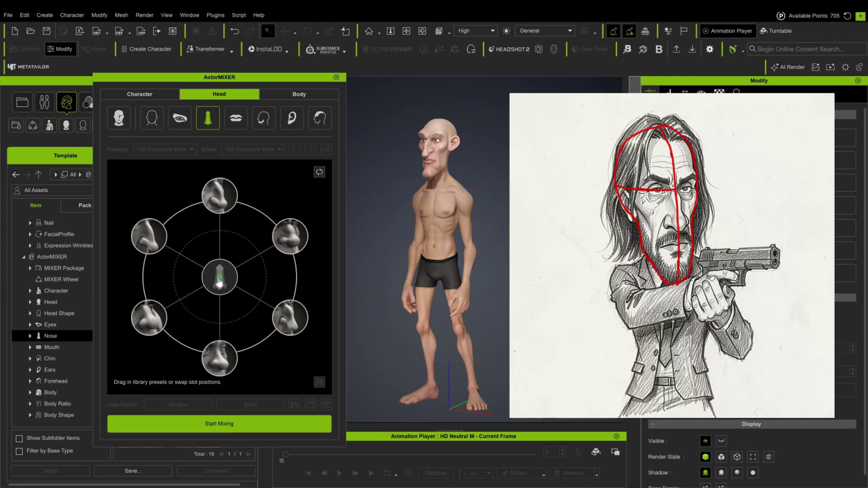The width and height of the screenshot is (868, 488).
Task: Click the Create Character button
Action: tap(146, 49)
